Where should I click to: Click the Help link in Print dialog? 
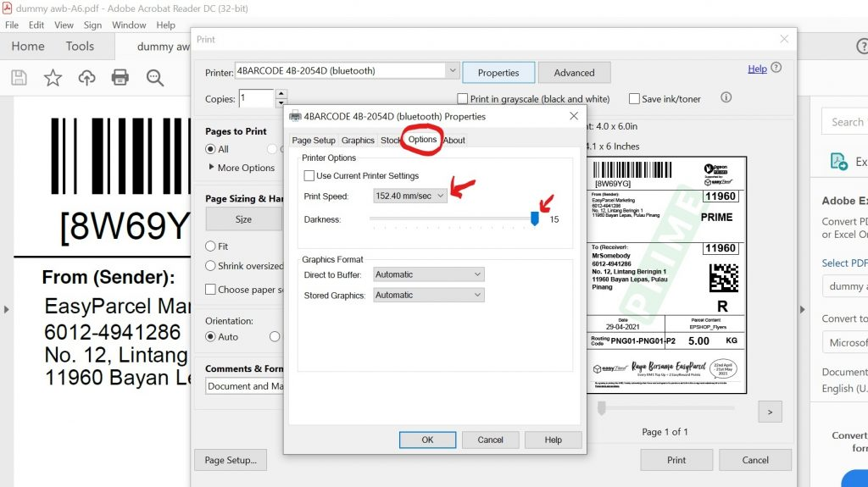click(757, 69)
